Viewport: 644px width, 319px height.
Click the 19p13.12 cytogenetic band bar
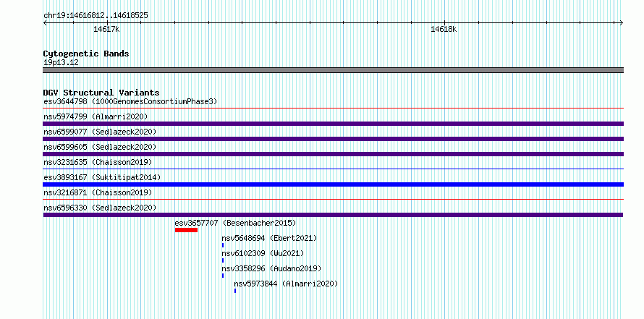pos(333,70)
